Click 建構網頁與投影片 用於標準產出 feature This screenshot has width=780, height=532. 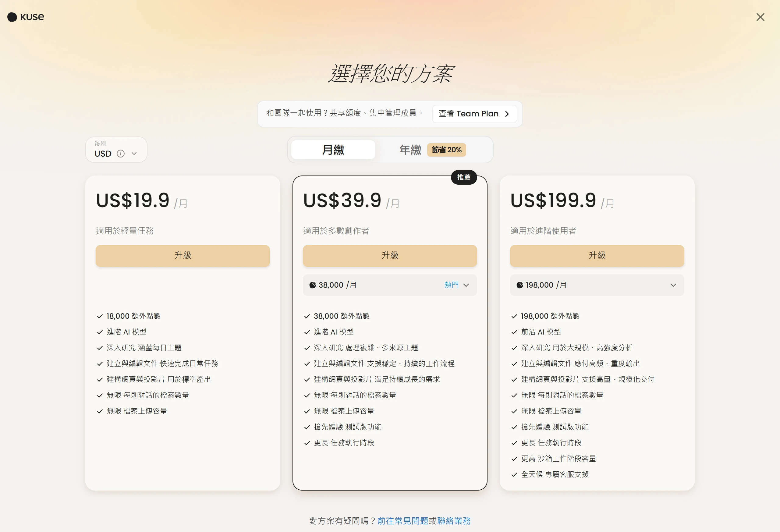pyautogui.click(x=159, y=379)
